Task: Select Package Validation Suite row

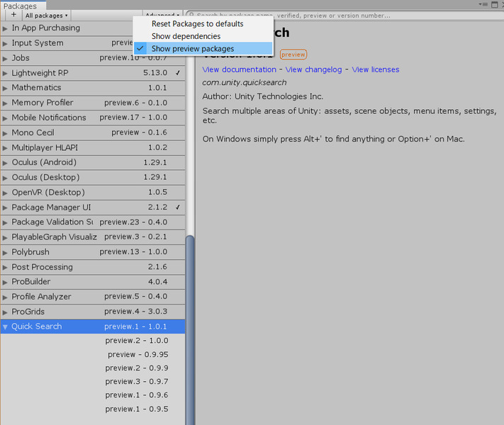Action: tap(93, 222)
